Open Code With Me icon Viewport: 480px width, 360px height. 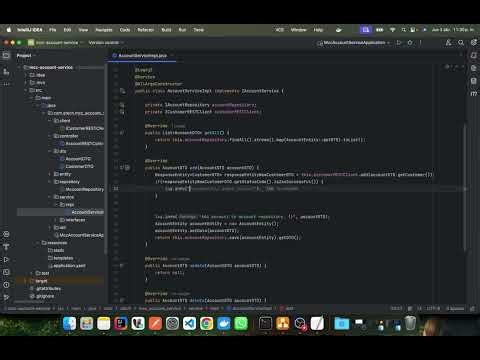tap(448, 42)
